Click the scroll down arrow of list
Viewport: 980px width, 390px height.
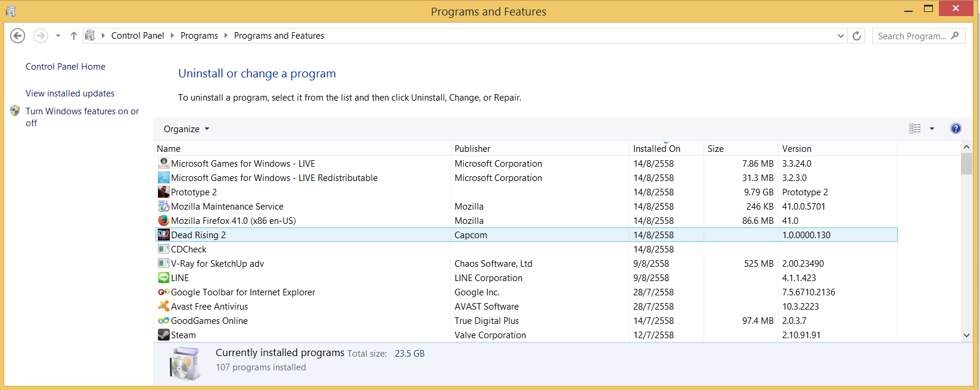coord(966,335)
